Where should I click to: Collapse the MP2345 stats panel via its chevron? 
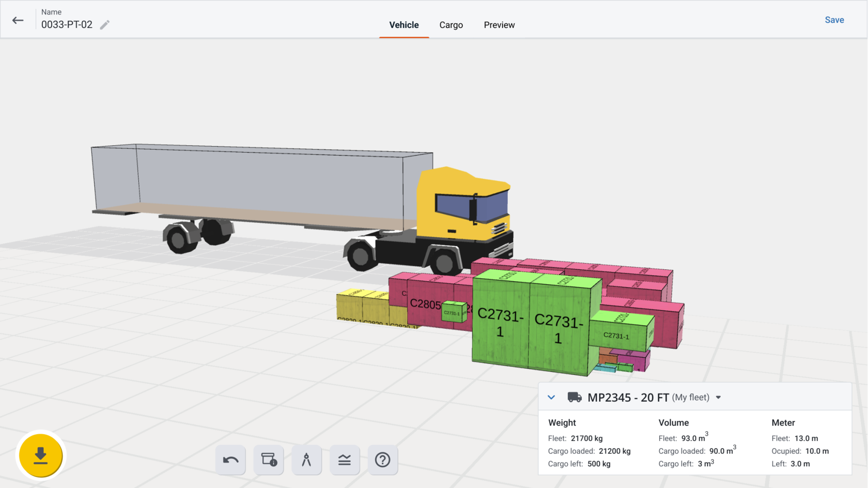(x=551, y=397)
